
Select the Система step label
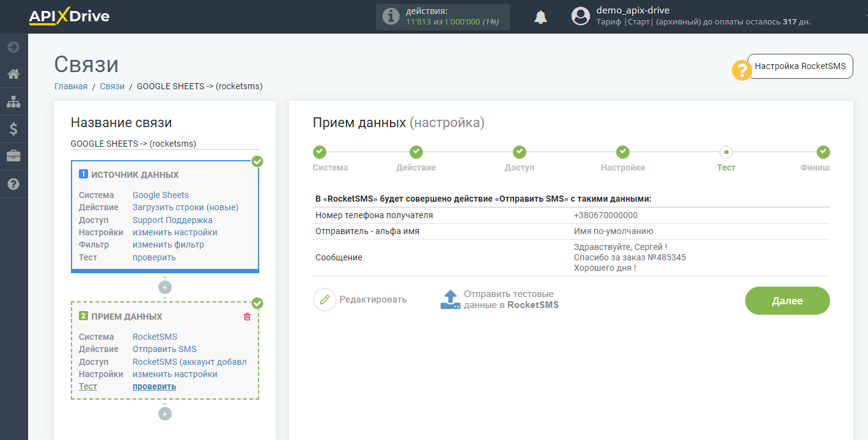330,167
